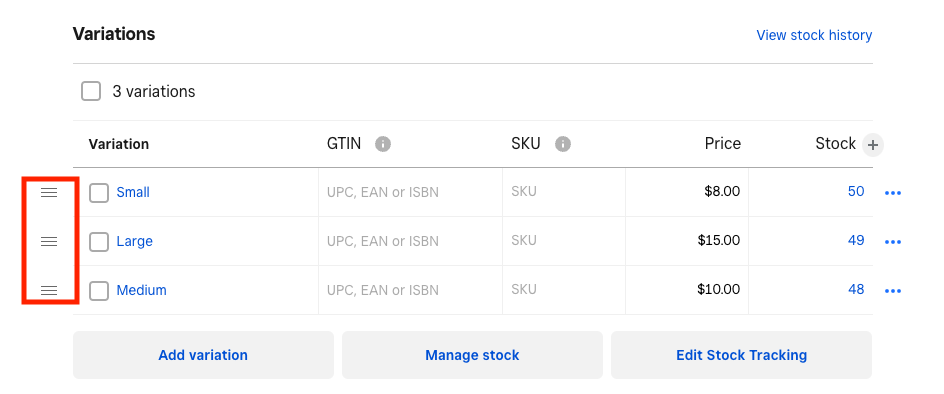
Task: Open three-dot menu for Large row
Action: 892,242
